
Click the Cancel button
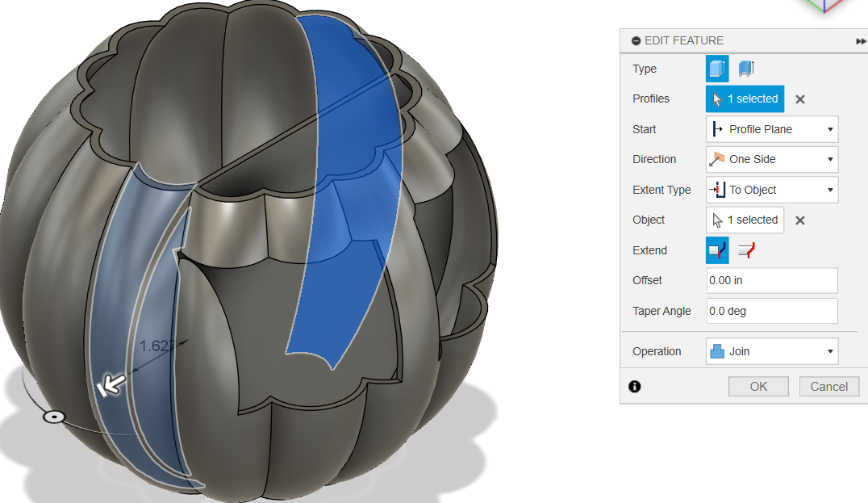click(x=828, y=387)
